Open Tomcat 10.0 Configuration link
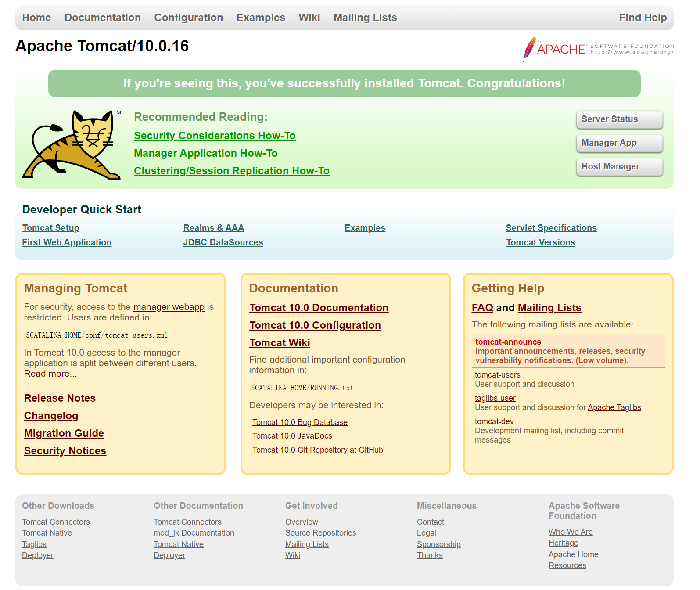 click(315, 325)
